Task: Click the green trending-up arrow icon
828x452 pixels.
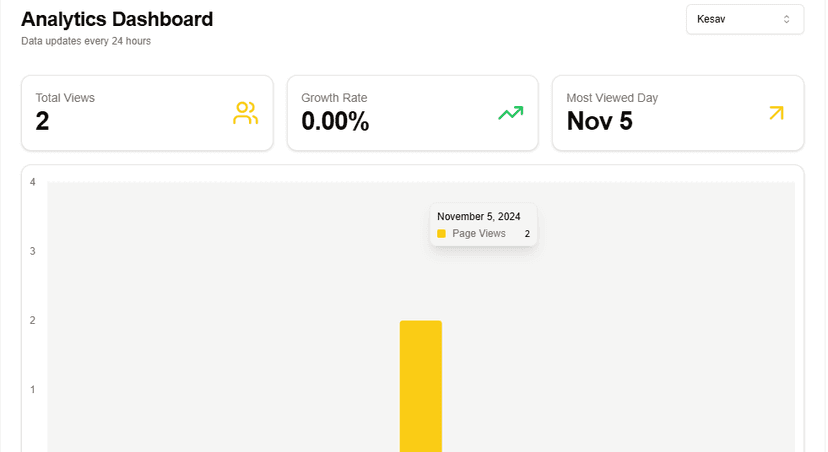Action: click(x=511, y=112)
